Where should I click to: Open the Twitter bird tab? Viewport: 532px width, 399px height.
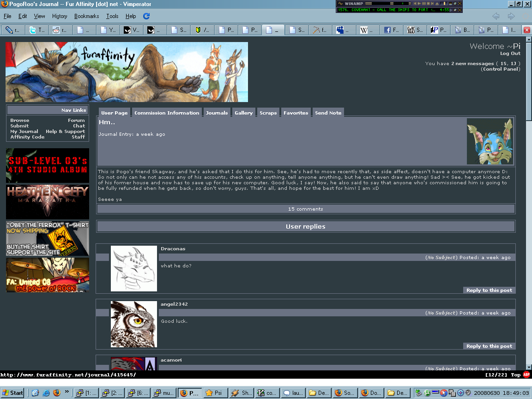(37, 30)
